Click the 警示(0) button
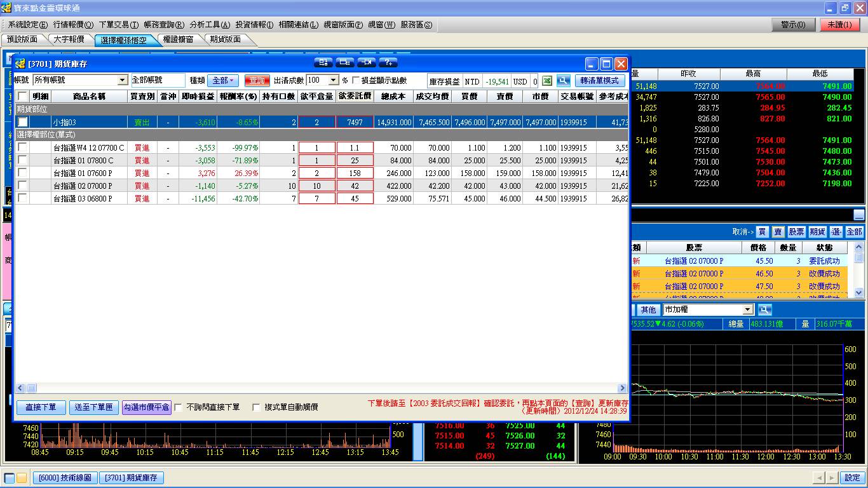 [793, 25]
